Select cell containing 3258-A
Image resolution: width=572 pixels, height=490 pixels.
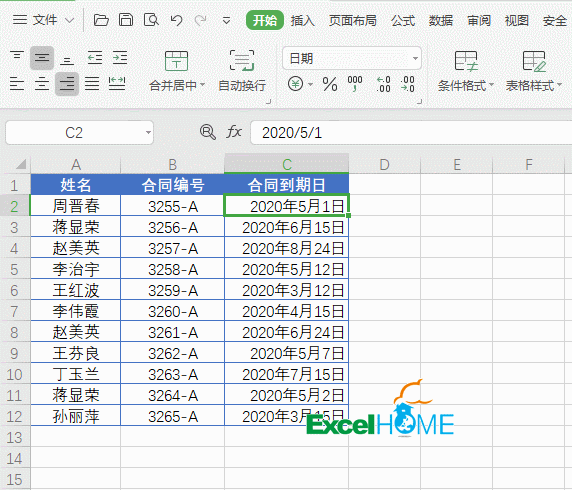click(x=173, y=270)
